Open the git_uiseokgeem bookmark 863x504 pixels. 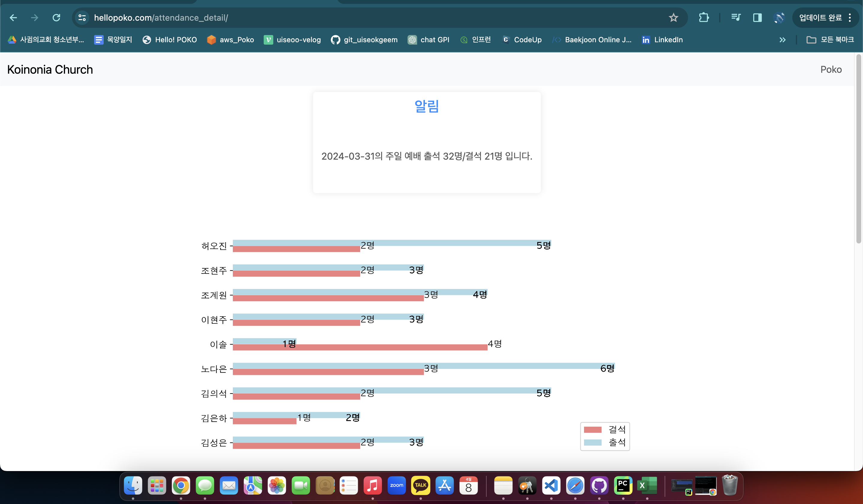click(x=364, y=40)
